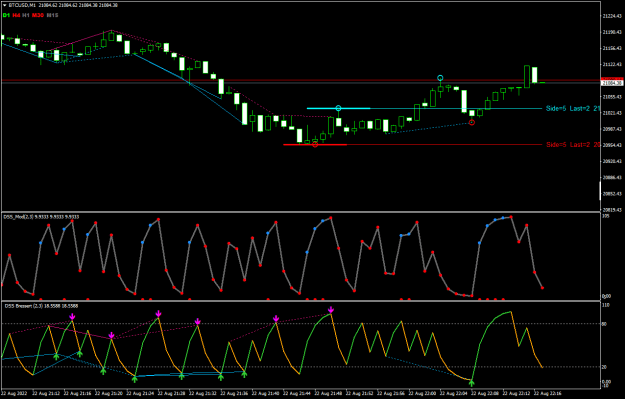Click the '22 Aug 21:48' time axis label
The image size is (625, 399).
[328, 393]
